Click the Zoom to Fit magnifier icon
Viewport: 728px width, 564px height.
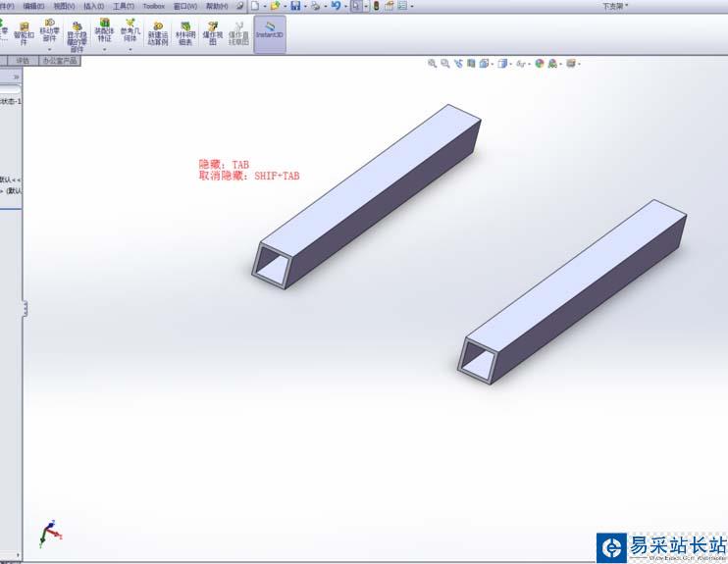click(x=433, y=64)
